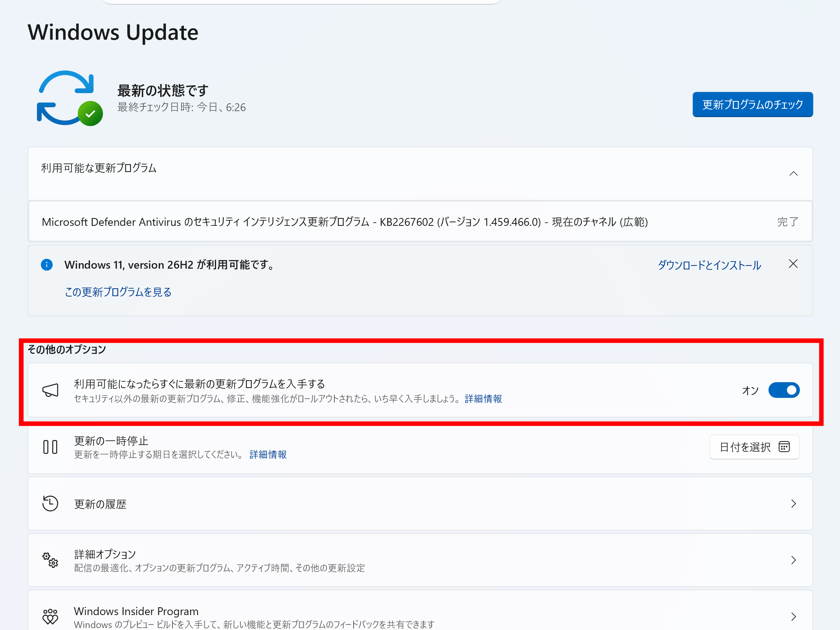This screenshot has height=630, width=840.
Task: Open 更新の履歴 via its chevron arrow
Action: (x=794, y=504)
